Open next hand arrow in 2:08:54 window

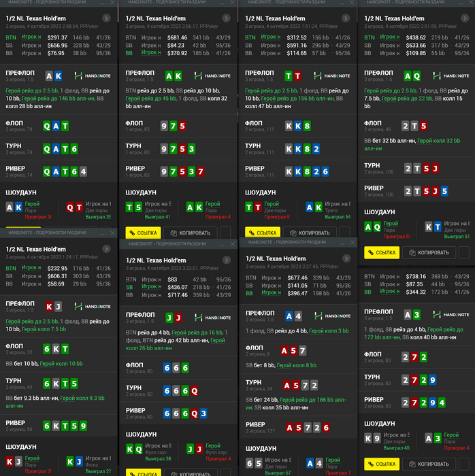(106, 18)
